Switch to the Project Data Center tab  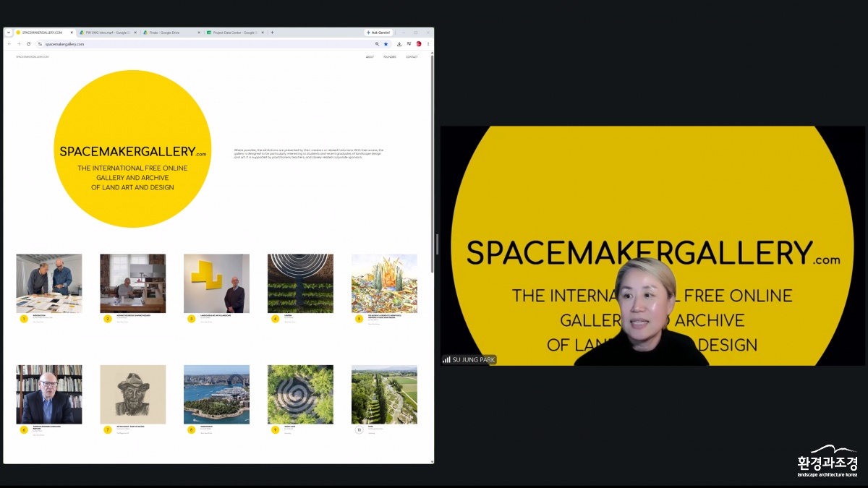coord(235,33)
